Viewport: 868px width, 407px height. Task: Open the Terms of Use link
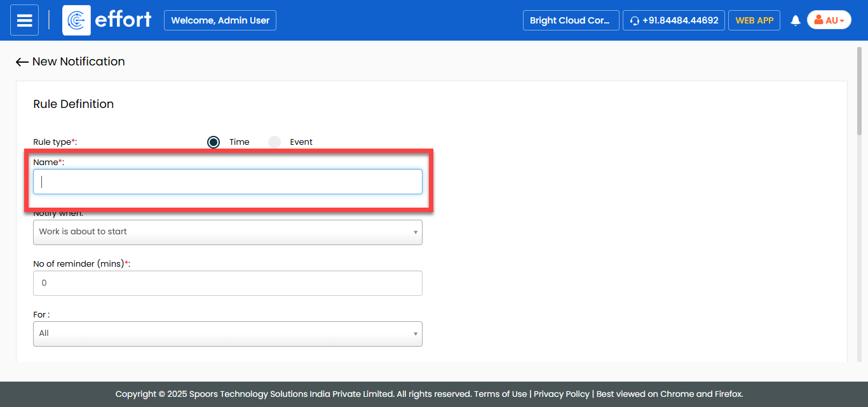point(501,394)
